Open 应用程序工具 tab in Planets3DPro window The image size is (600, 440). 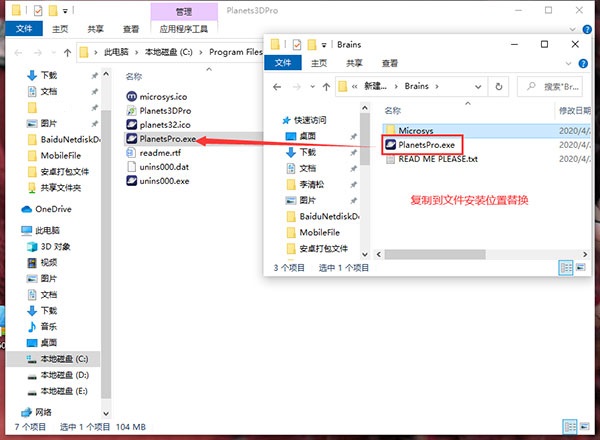click(184, 29)
